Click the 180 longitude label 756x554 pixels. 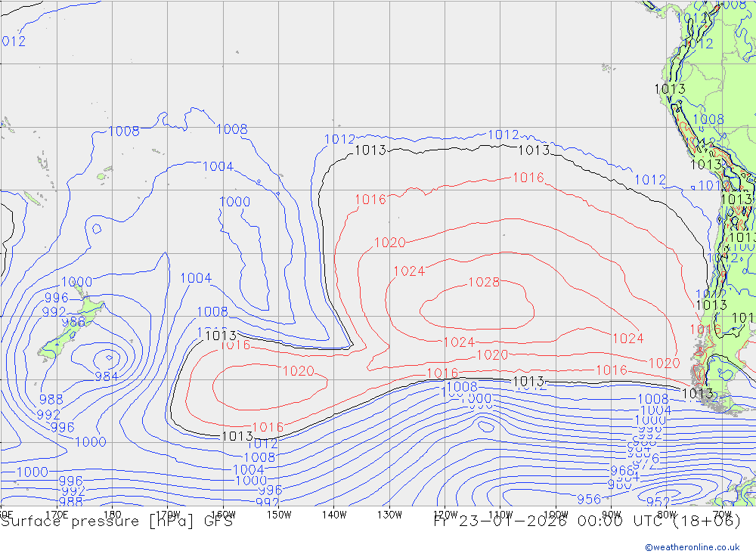(x=113, y=515)
